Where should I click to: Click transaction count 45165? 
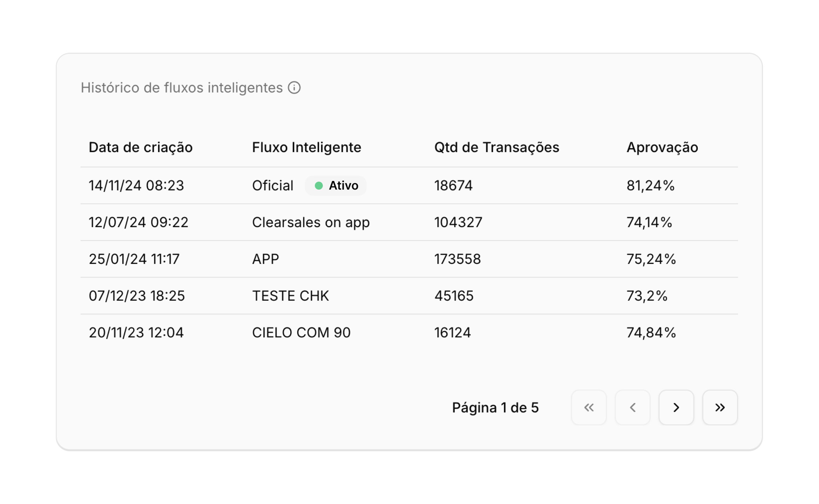point(454,296)
